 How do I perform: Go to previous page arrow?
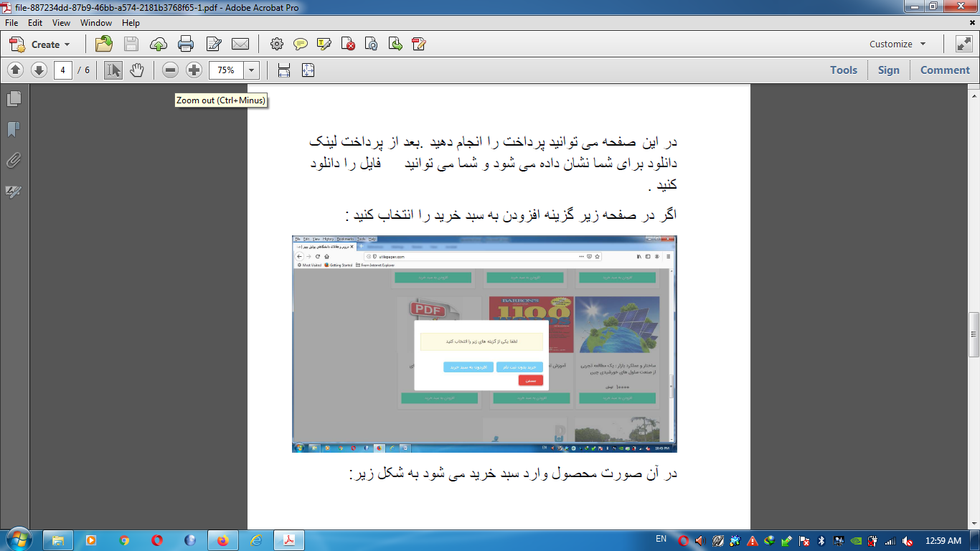(x=16, y=70)
